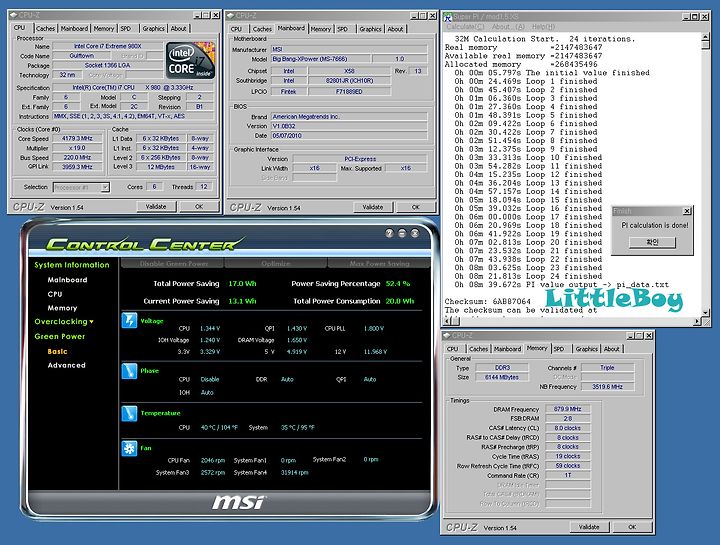Select Graphics tab in CPU-Z CPU window

pos(153,28)
